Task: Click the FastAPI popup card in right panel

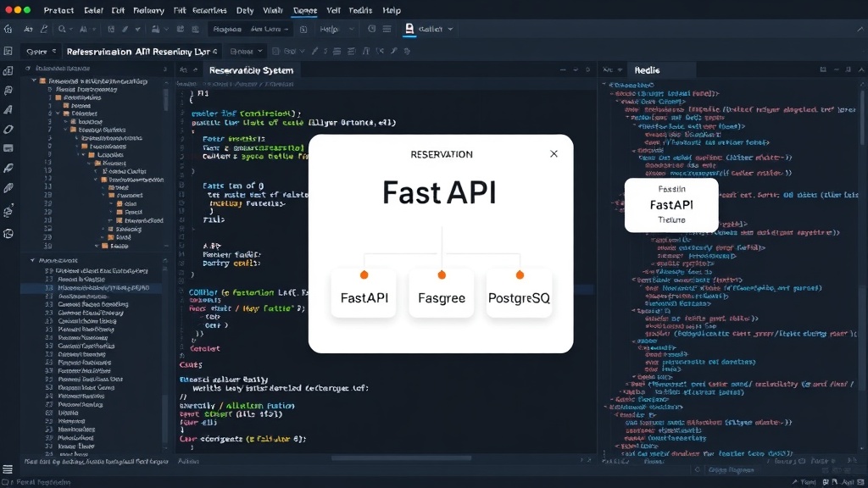Action: pyautogui.click(x=671, y=205)
